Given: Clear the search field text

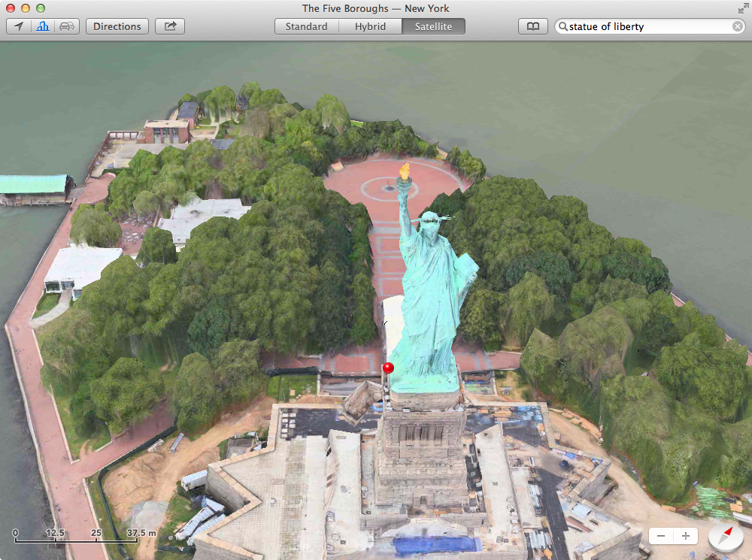Looking at the screenshot, I should click(738, 26).
